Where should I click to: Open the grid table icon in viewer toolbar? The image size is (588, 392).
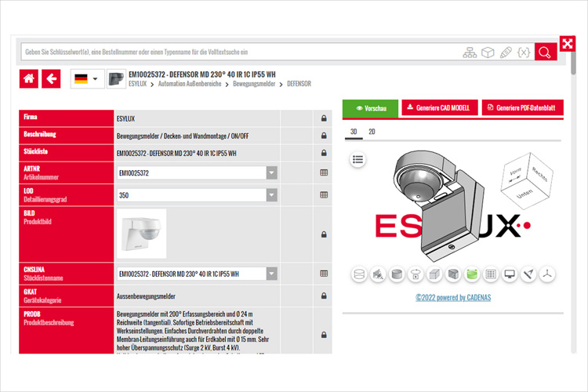tap(491, 274)
